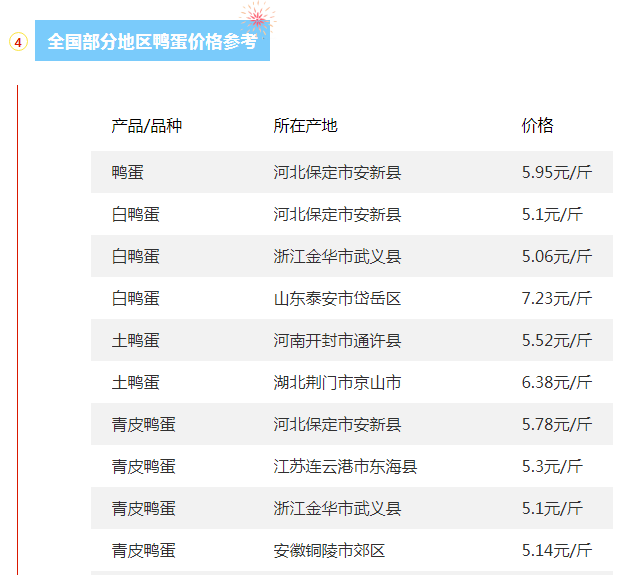This screenshot has width=630, height=575.
Task: Click the fireworks decoration above the heading
Action: [x=258, y=18]
